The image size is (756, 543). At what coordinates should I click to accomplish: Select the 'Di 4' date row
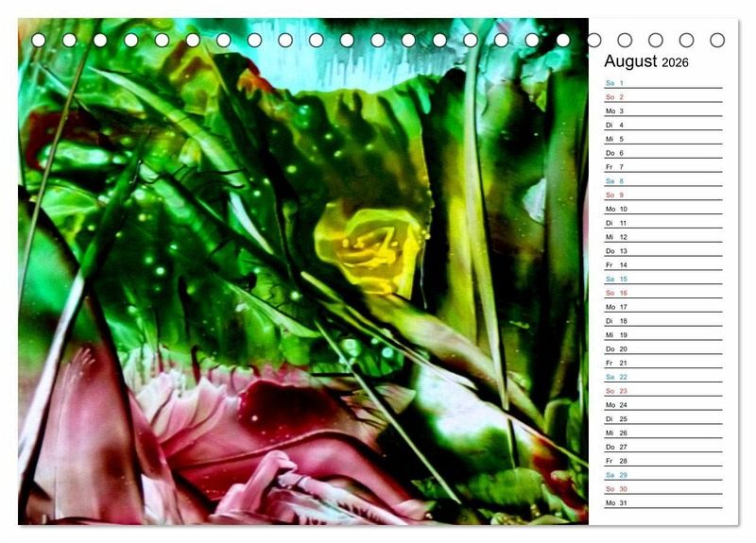tap(663, 125)
